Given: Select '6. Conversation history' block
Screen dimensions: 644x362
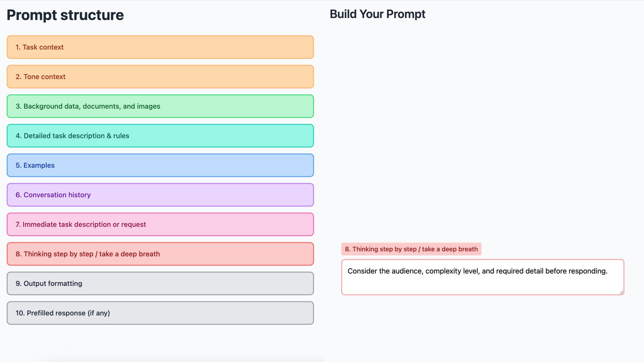Looking at the screenshot, I should [x=160, y=195].
